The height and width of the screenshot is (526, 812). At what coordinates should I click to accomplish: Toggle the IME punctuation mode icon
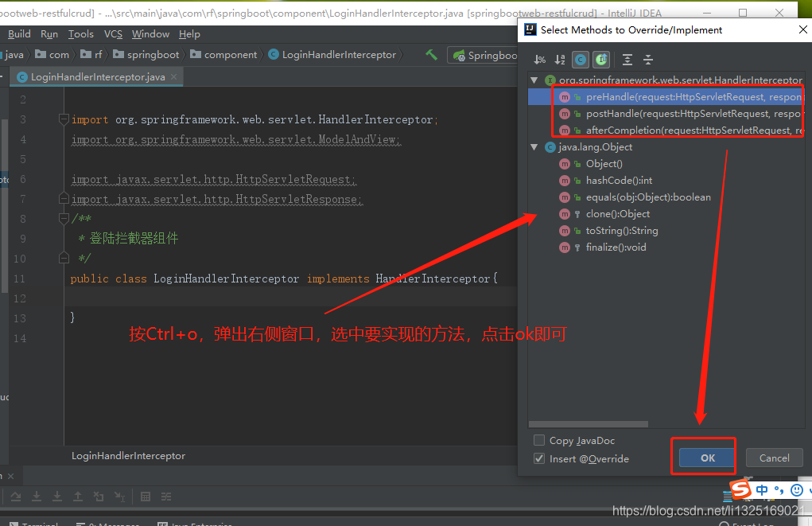pyautogui.click(x=779, y=489)
